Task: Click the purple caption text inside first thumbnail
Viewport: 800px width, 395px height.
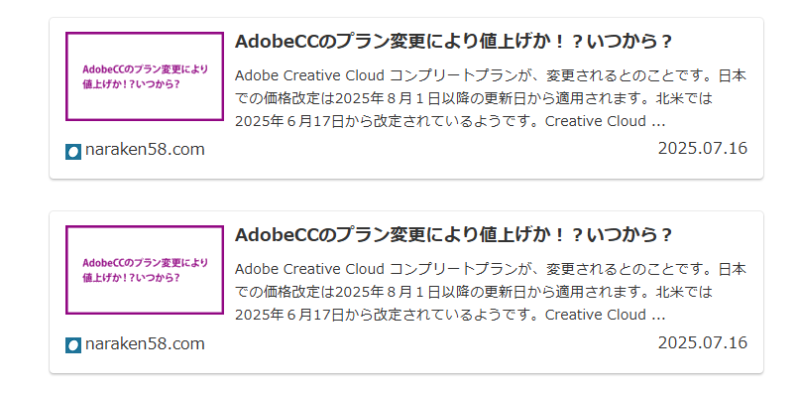Action: coord(145,77)
